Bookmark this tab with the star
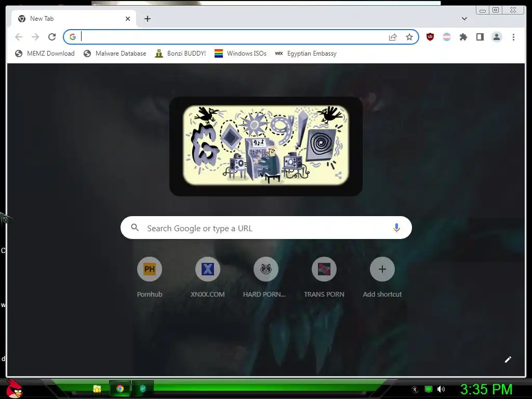This screenshot has width=532, height=399. tap(409, 37)
